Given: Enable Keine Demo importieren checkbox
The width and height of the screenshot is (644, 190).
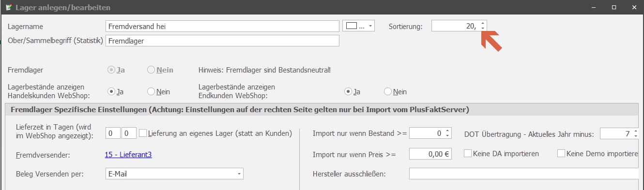Looking at the screenshot, I should (x=562, y=153).
